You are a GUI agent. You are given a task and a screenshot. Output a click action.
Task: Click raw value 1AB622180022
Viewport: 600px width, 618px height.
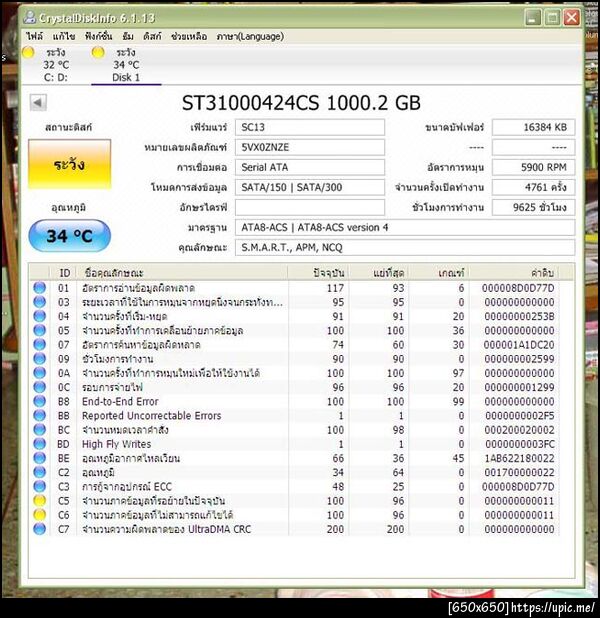click(x=519, y=458)
